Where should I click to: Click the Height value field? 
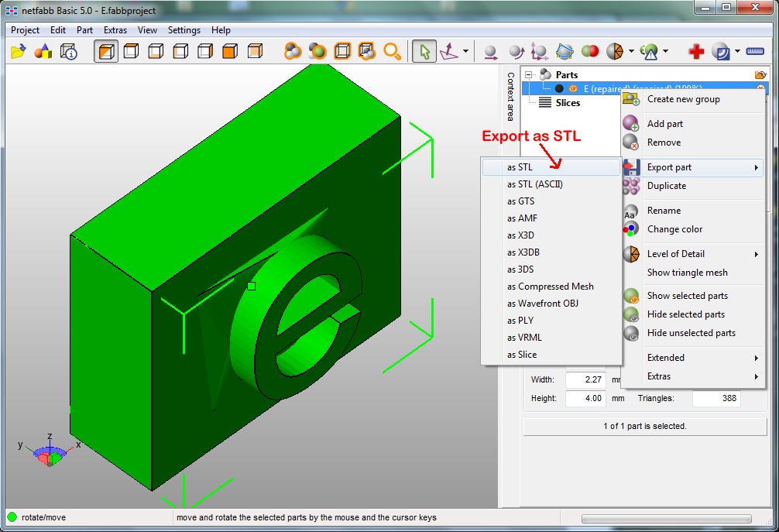click(585, 398)
